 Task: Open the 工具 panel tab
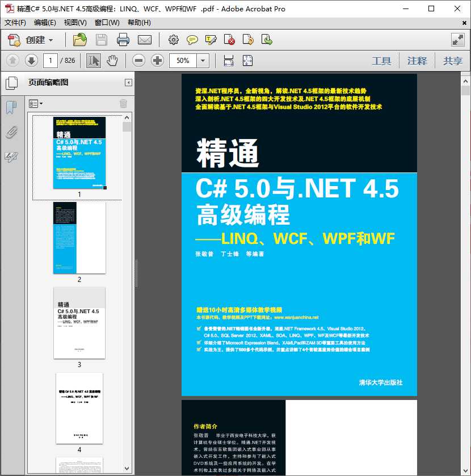(x=381, y=60)
